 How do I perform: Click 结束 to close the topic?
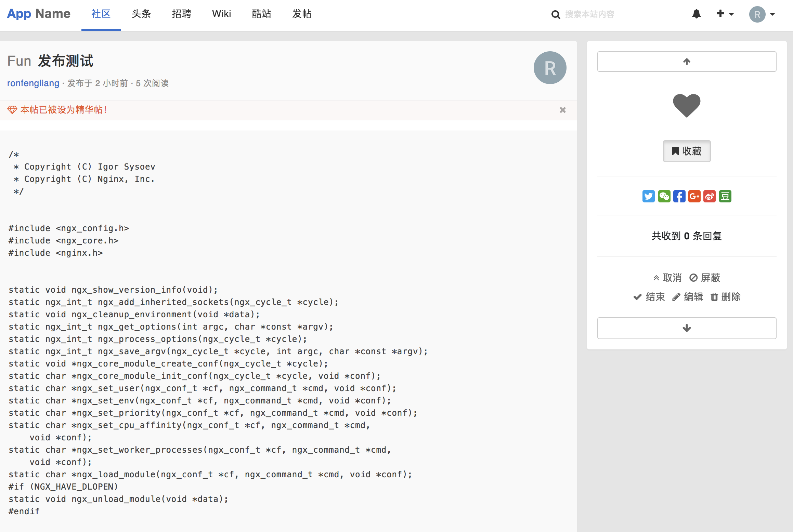tap(649, 297)
